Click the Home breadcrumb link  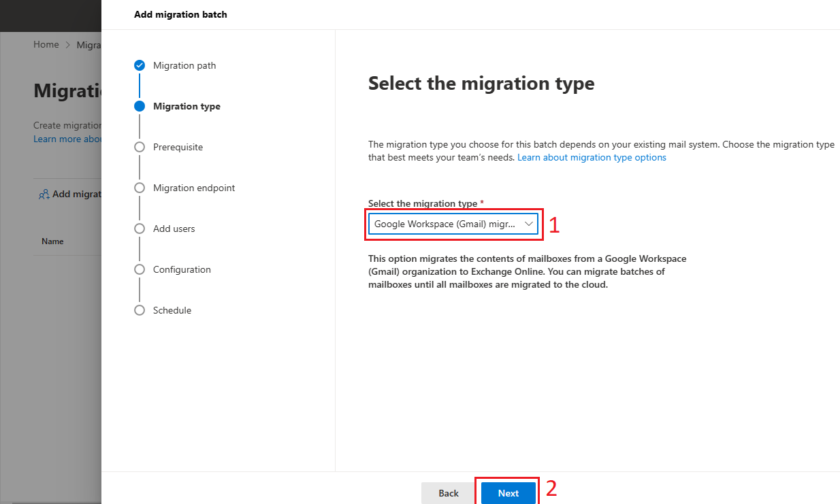pos(46,44)
